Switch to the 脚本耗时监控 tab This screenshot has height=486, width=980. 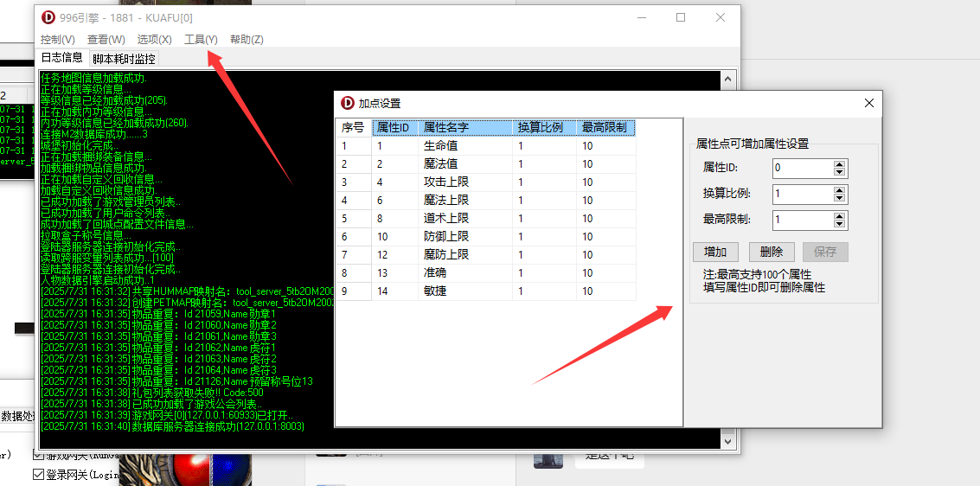pos(124,60)
